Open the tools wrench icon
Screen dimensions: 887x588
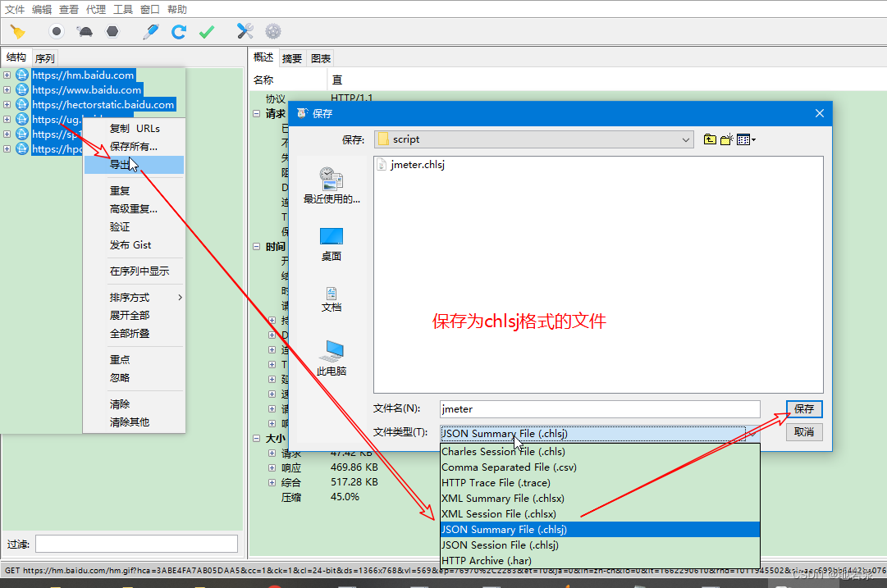244,31
